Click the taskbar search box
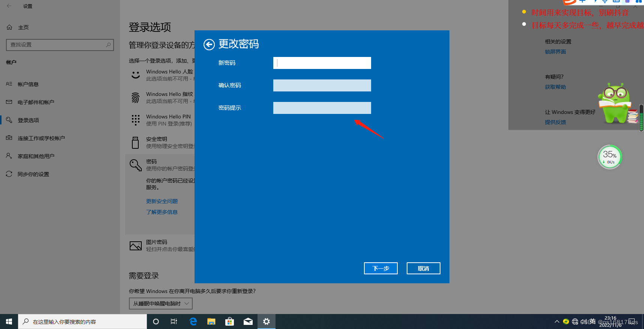Viewport: 644px width, 329px height. click(82, 322)
